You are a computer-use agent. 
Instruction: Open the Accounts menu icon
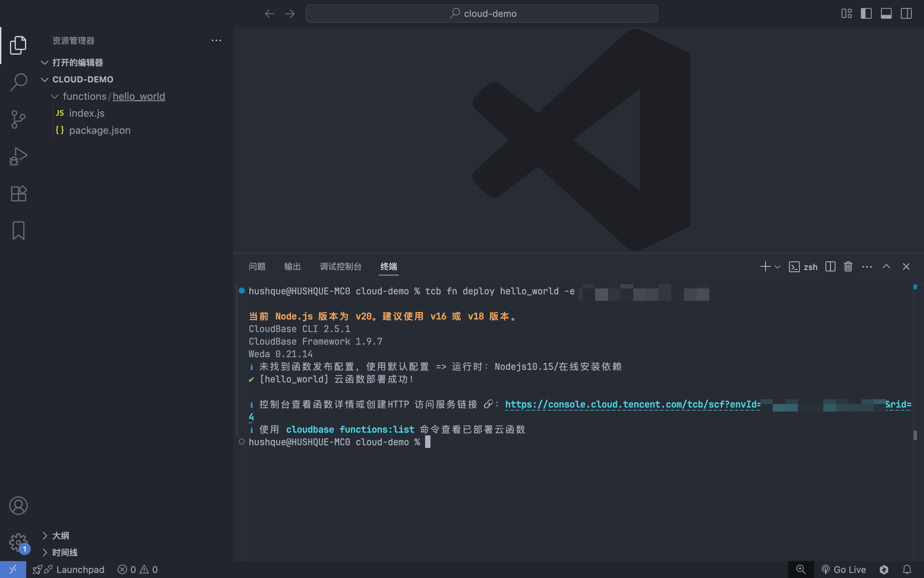click(18, 505)
